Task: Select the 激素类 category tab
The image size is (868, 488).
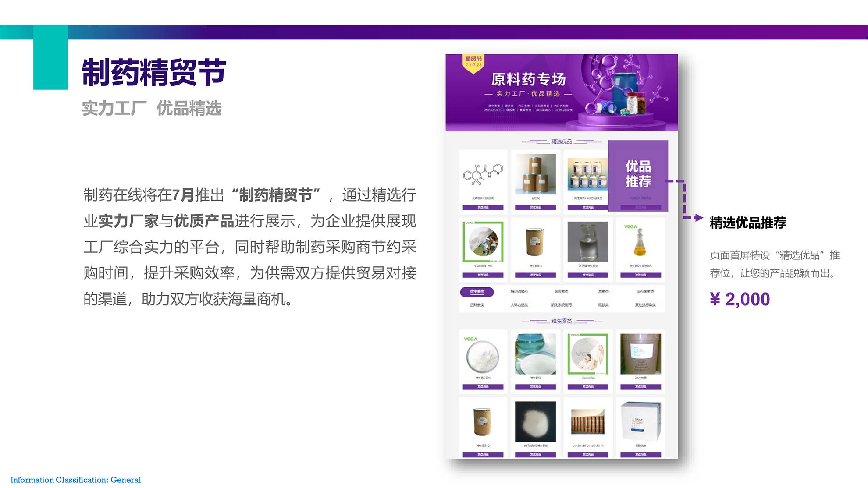Action: (x=603, y=292)
